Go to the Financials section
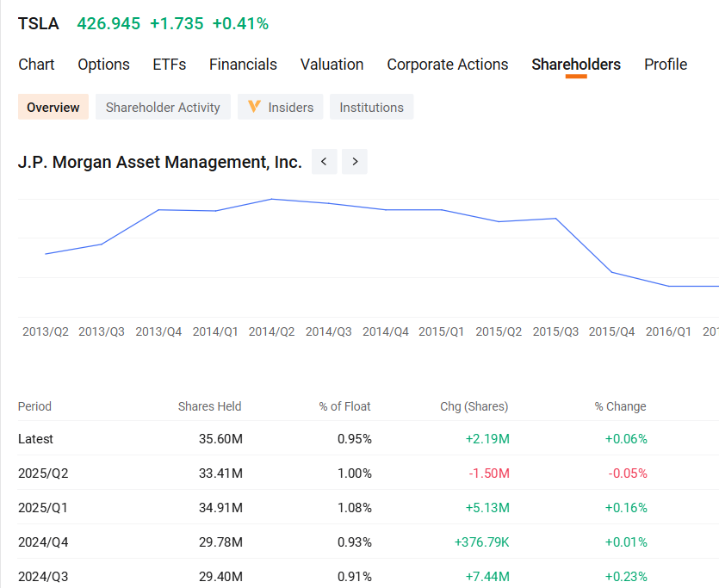719x588 pixels. pyautogui.click(x=243, y=65)
